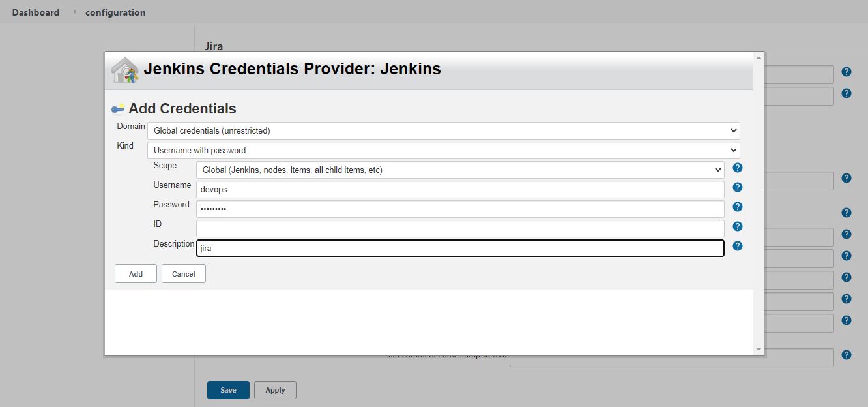Open the configuration breadcrumb
Viewport: 868px width, 407px height.
(115, 12)
